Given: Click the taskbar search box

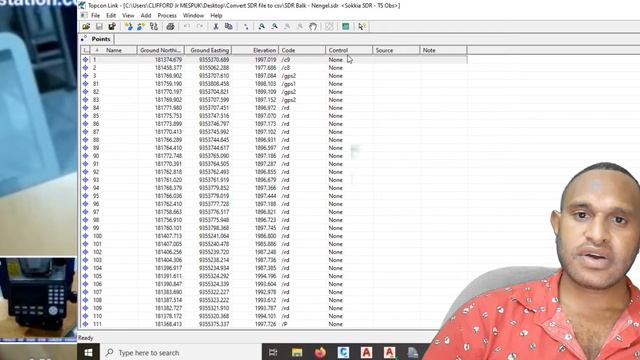Looking at the screenshot, I should pyautogui.click(x=180, y=352).
